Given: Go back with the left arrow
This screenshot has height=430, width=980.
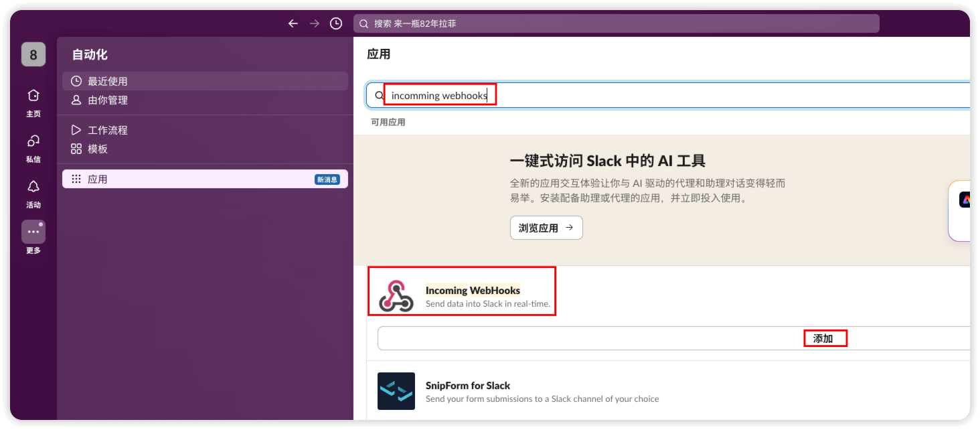Looking at the screenshot, I should tap(293, 23).
